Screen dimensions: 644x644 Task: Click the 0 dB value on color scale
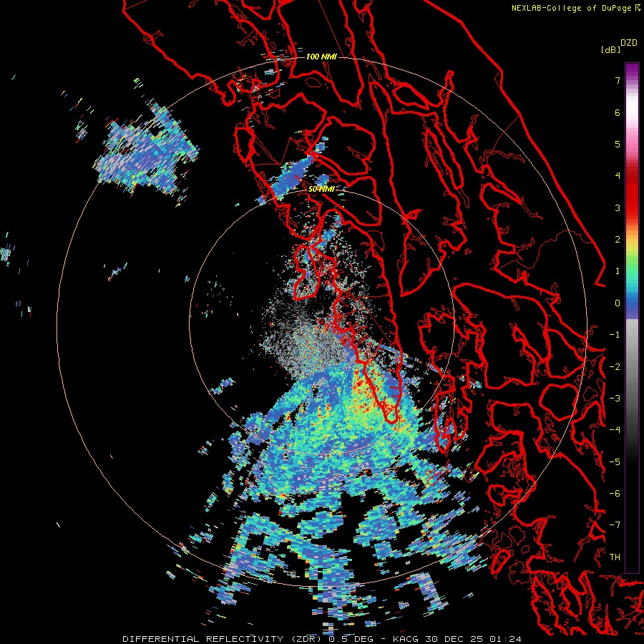click(x=618, y=303)
